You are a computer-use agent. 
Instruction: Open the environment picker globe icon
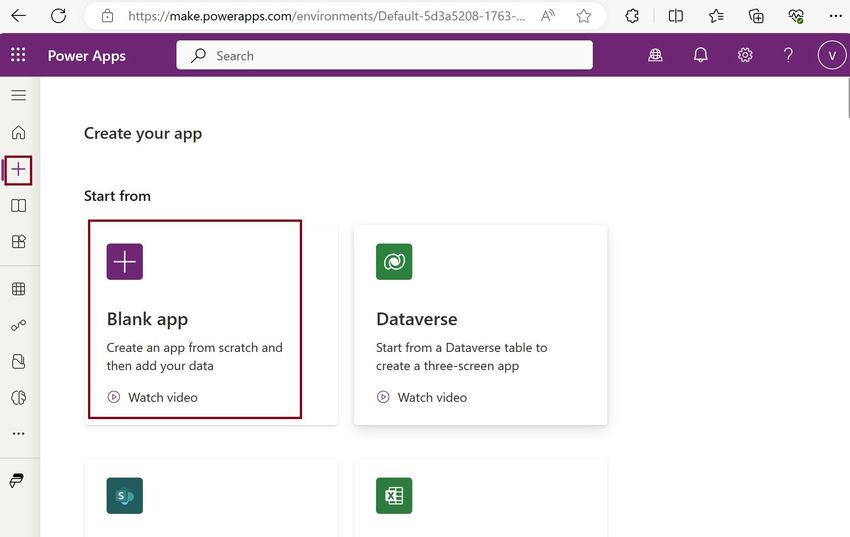(x=655, y=55)
